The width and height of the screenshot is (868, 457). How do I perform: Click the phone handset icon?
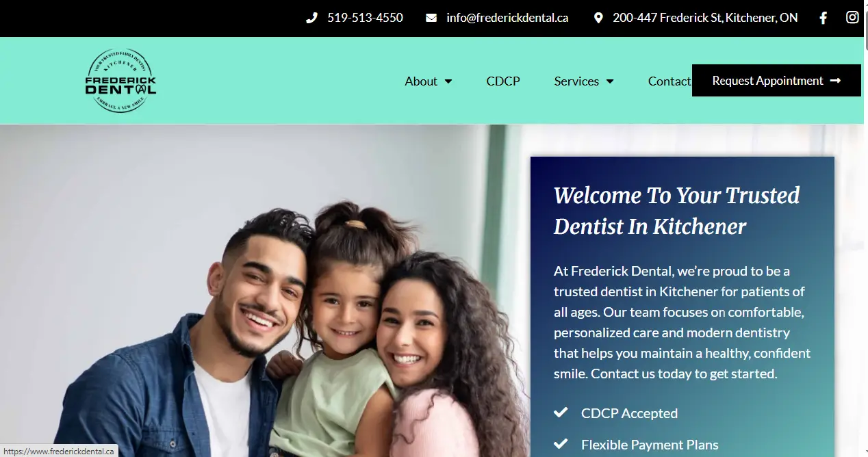click(x=311, y=18)
